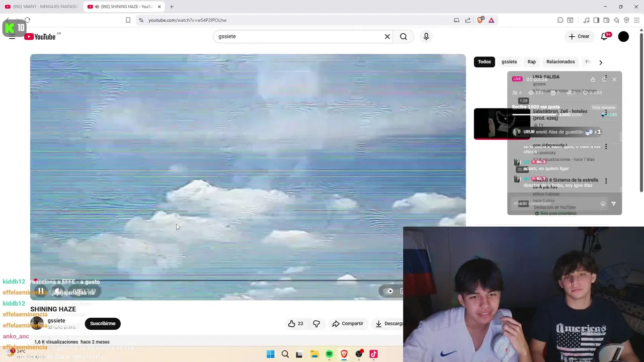
Task: Mute the video volume
Action: click(x=58, y=291)
